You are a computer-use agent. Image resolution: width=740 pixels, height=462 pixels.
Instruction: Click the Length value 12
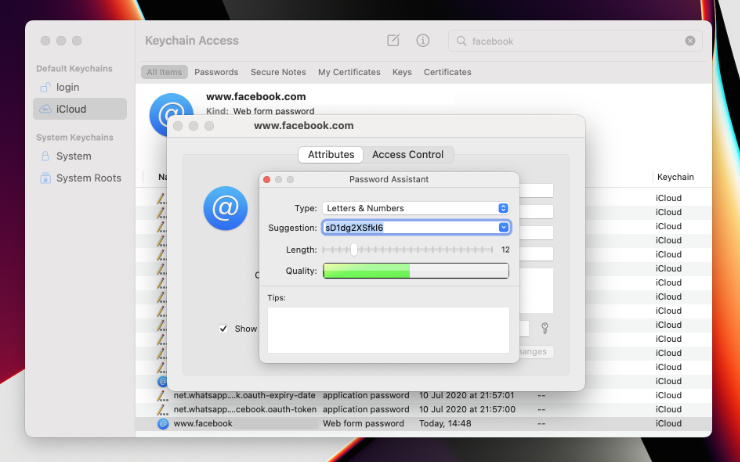tap(505, 250)
